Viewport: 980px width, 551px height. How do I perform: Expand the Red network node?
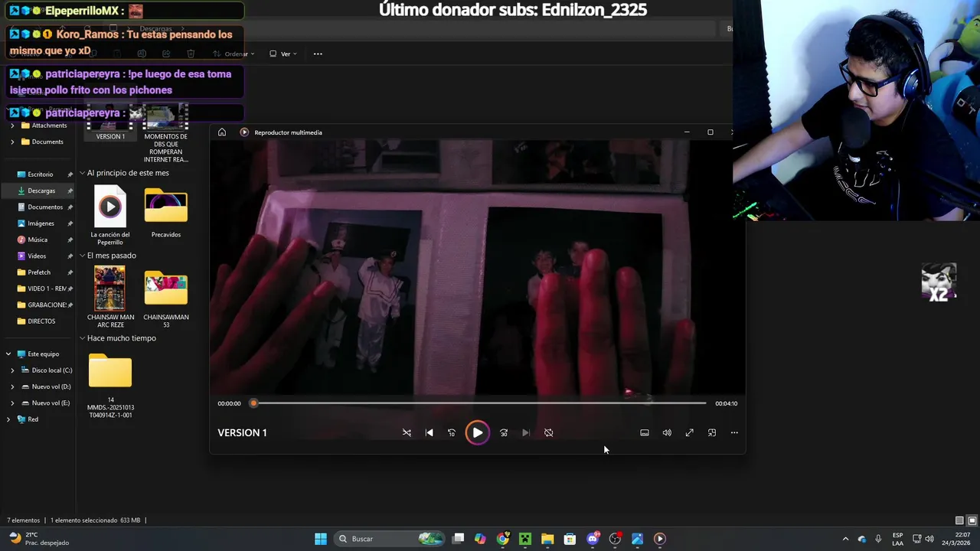8,419
